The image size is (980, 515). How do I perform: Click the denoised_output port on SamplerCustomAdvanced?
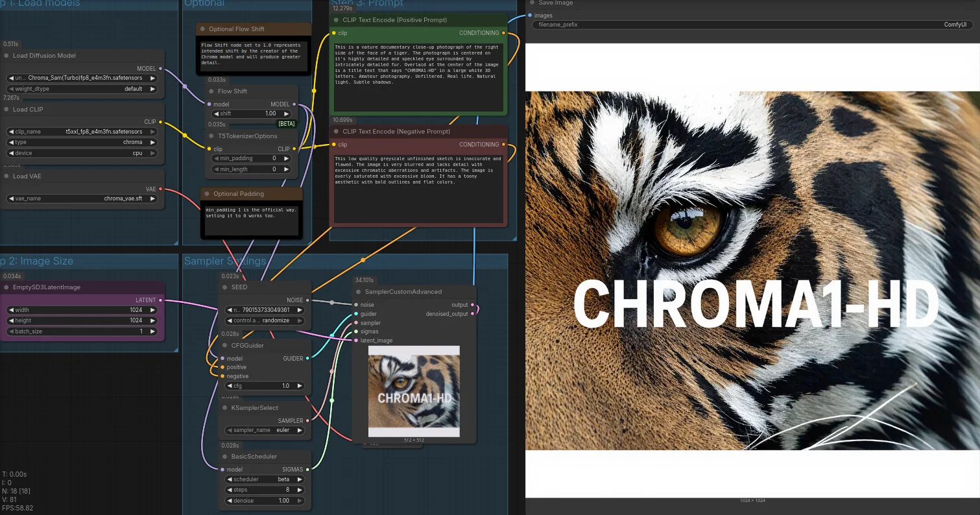click(472, 314)
